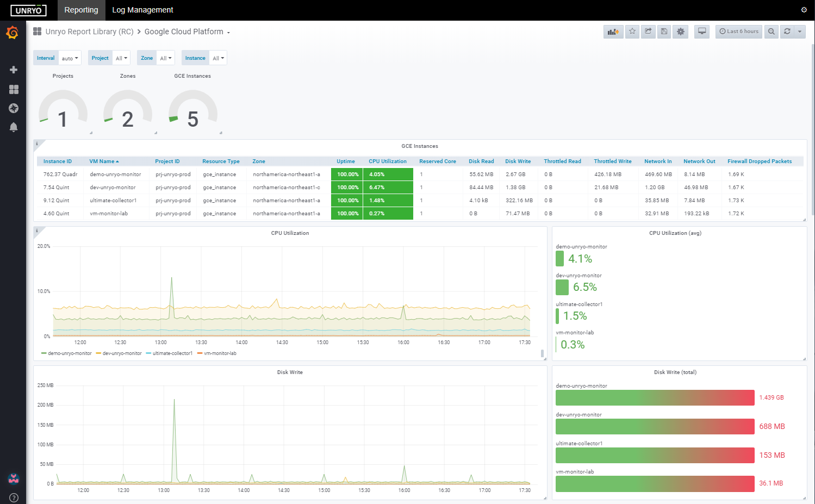Viewport: 815px width, 504px height.
Task: Click the vm-monitor-lab disk write bar gauge
Action: [655, 483]
